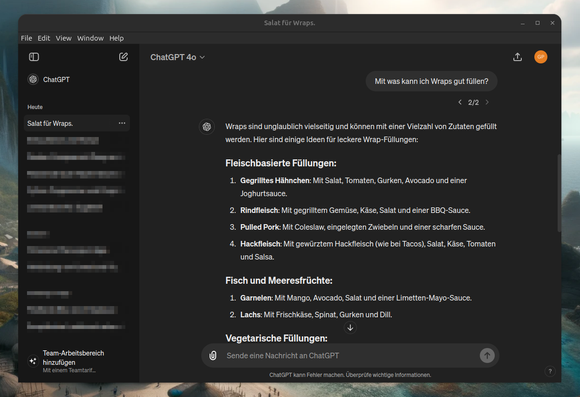Open the Window menu
Screen dimensions: 580x397
point(90,38)
